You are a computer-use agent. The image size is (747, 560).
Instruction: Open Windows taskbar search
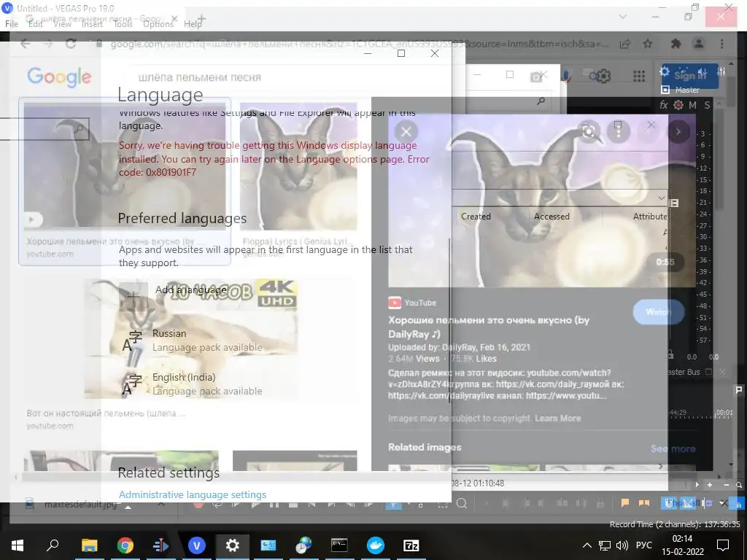tap(53, 545)
